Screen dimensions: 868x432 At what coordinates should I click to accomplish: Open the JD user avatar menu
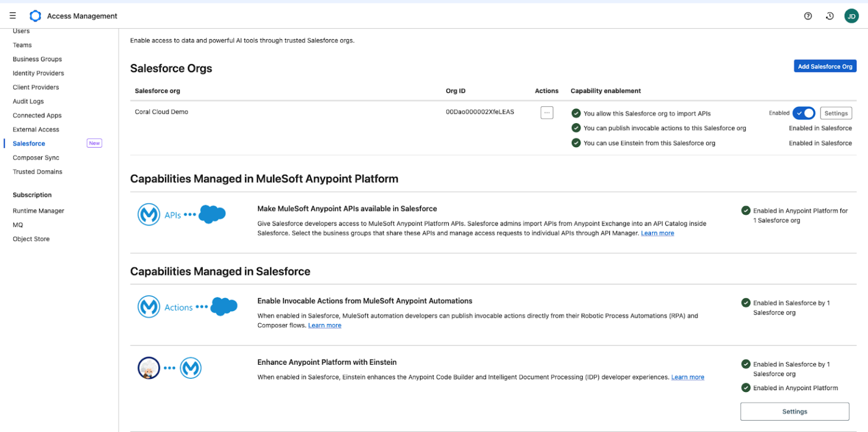click(851, 16)
